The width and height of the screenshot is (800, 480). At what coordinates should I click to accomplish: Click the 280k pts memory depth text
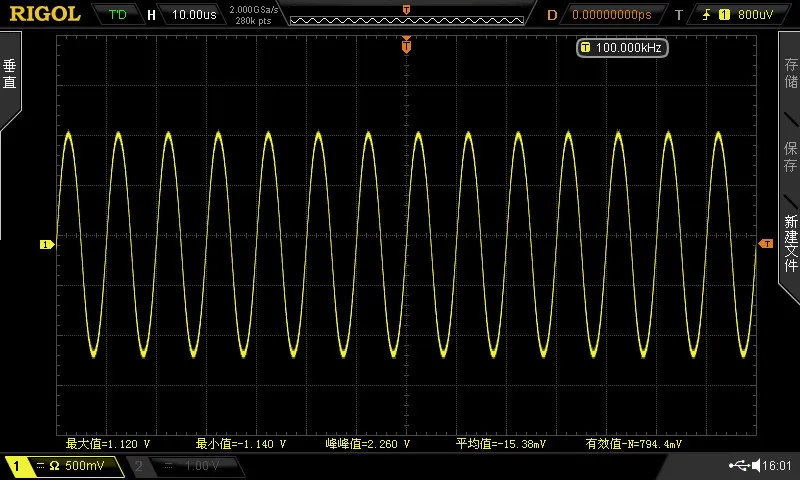[x=253, y=21]
